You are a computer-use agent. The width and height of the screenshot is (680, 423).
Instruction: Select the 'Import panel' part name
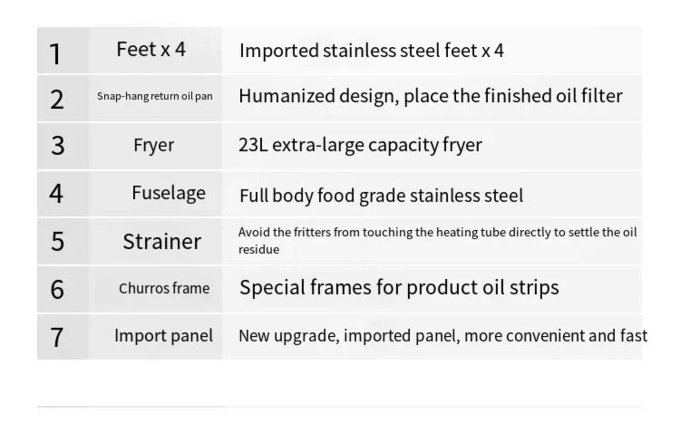(163, 336)
